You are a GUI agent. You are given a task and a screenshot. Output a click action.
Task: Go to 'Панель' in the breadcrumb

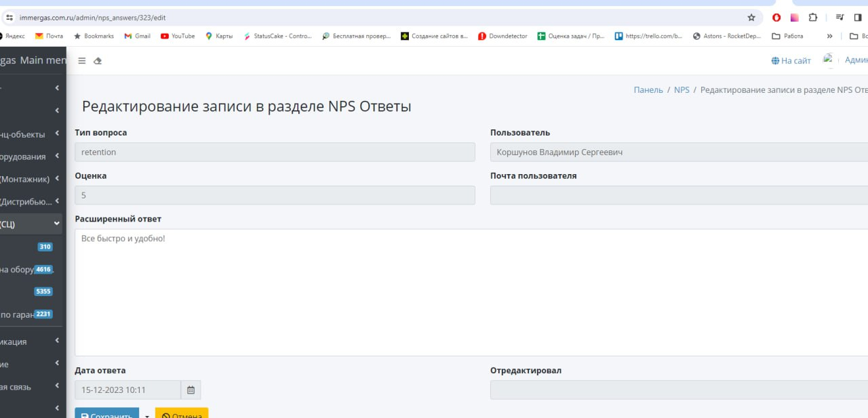[x=648, y=90]
